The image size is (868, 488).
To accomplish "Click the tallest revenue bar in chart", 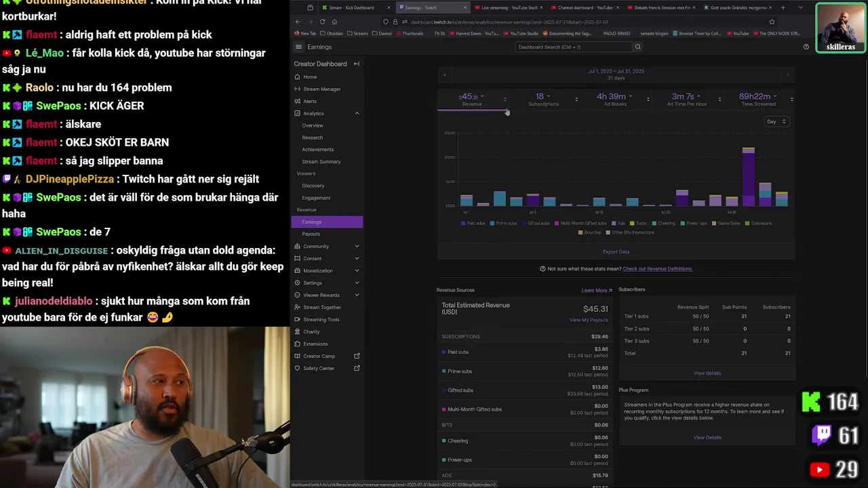I will coord(749,176).
